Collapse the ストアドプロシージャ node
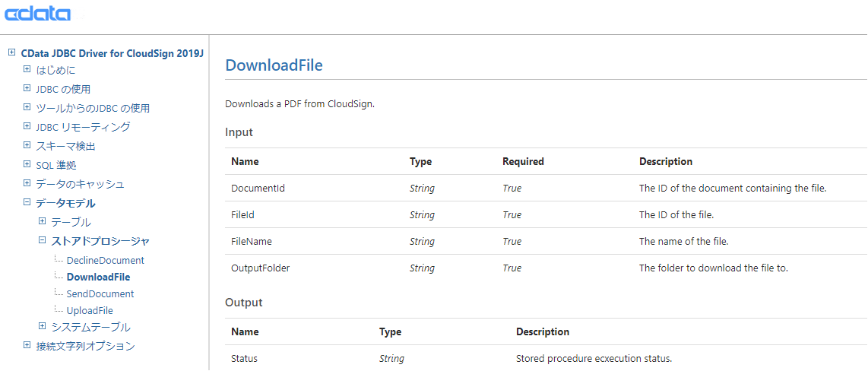The height and width of the screenshot is (371, 868). (42, 241)
